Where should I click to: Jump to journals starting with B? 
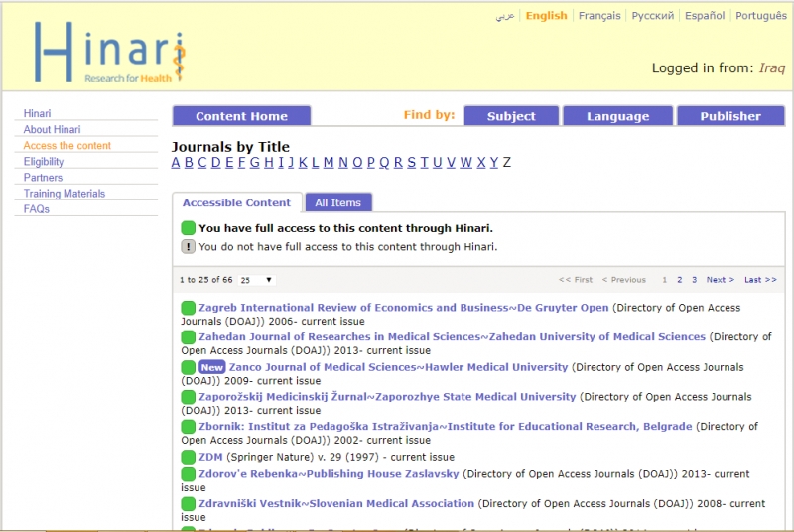[189, 163]
